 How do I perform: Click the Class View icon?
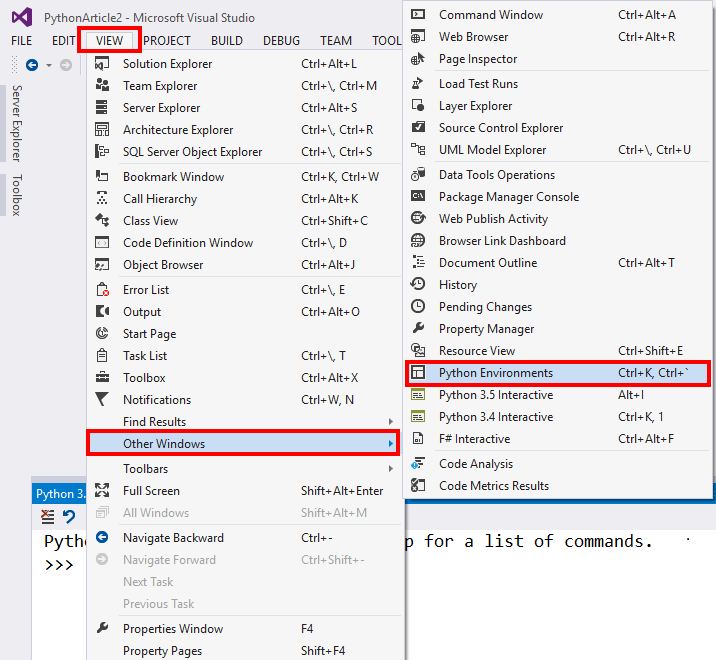click(102, 220)
